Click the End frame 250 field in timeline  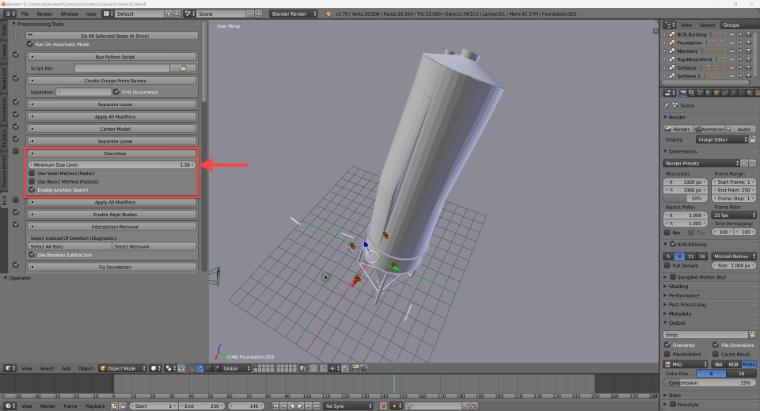click(x=202, y=406)
